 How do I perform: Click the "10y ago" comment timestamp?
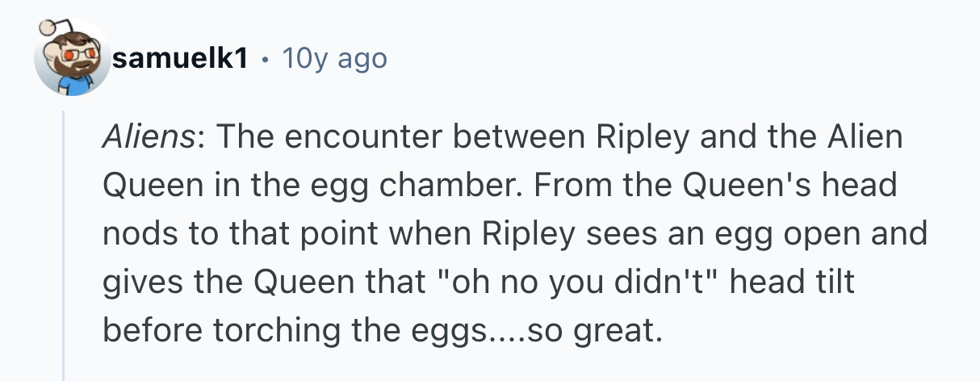click(x=332, y=59)
